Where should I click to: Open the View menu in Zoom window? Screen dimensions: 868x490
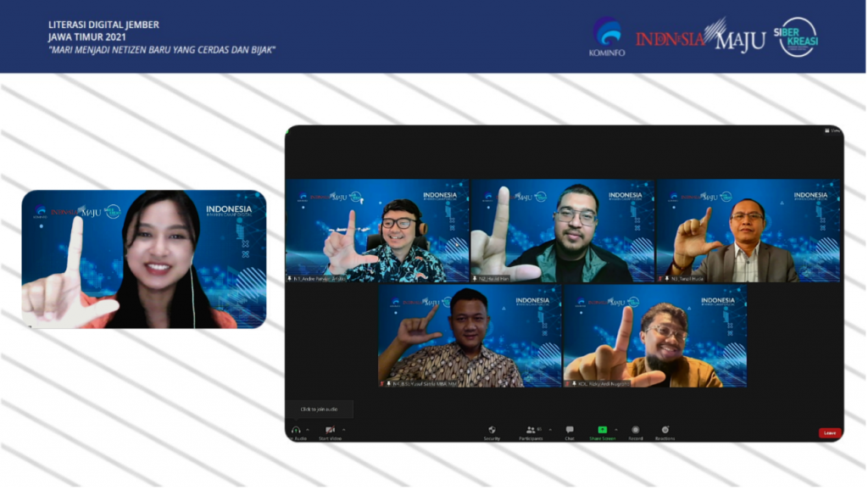(x=834, y=131)
